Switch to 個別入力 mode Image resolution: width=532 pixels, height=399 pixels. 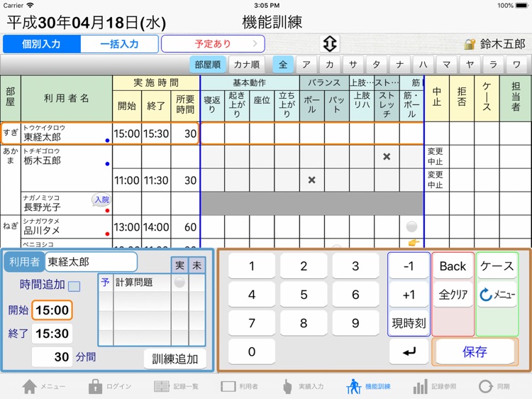(41, 44)
